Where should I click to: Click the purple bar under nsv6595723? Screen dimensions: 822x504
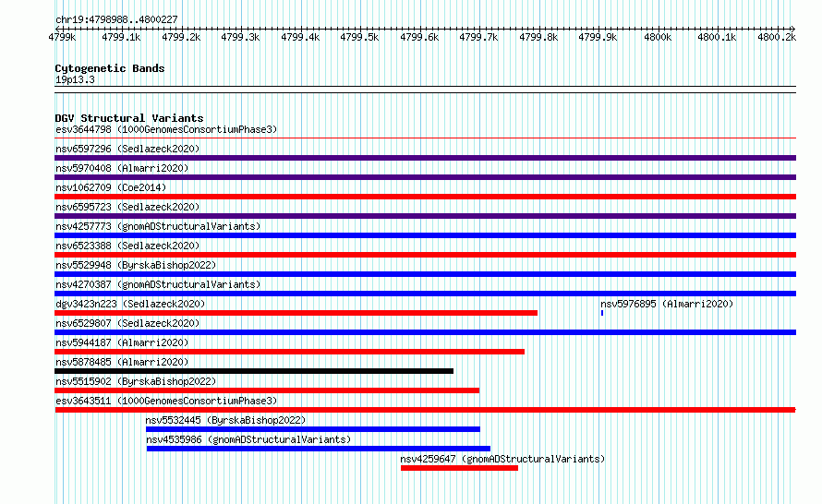click(x=425, y=216)
